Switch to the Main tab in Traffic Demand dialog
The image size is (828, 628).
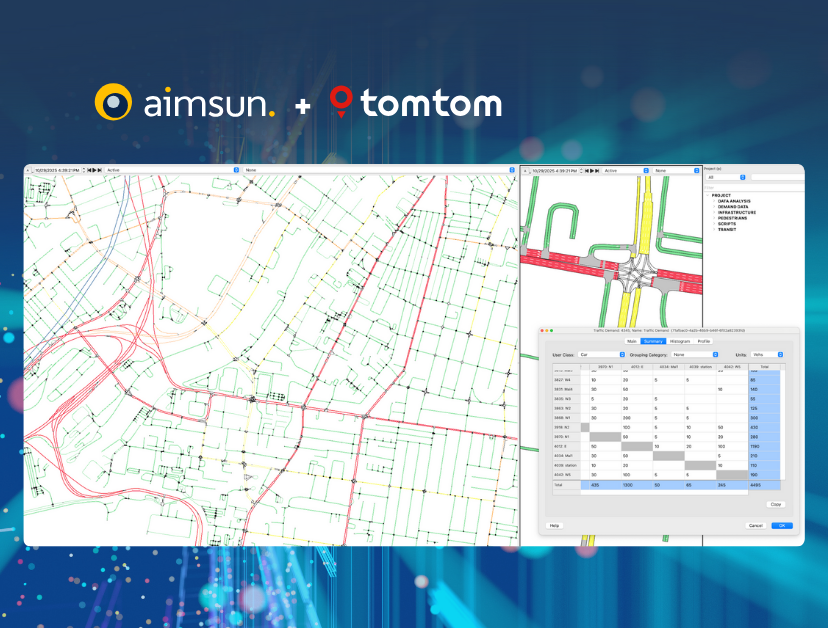point(632,341)
